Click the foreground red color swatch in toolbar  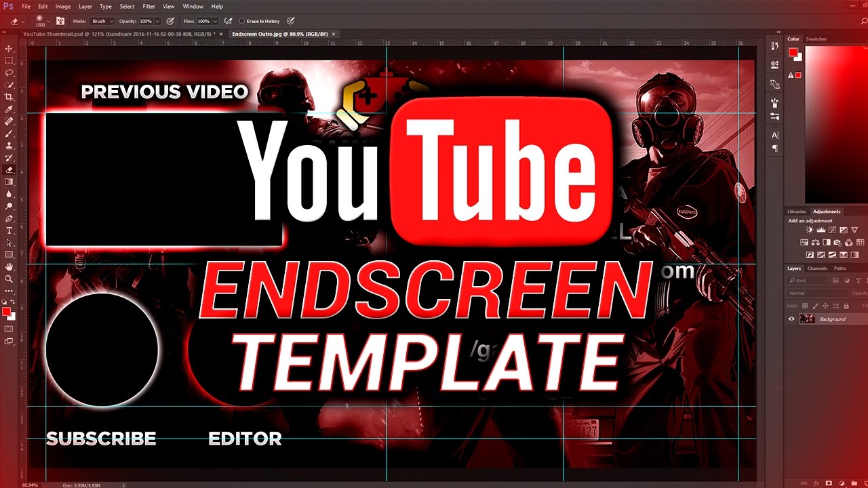[7, 311]
